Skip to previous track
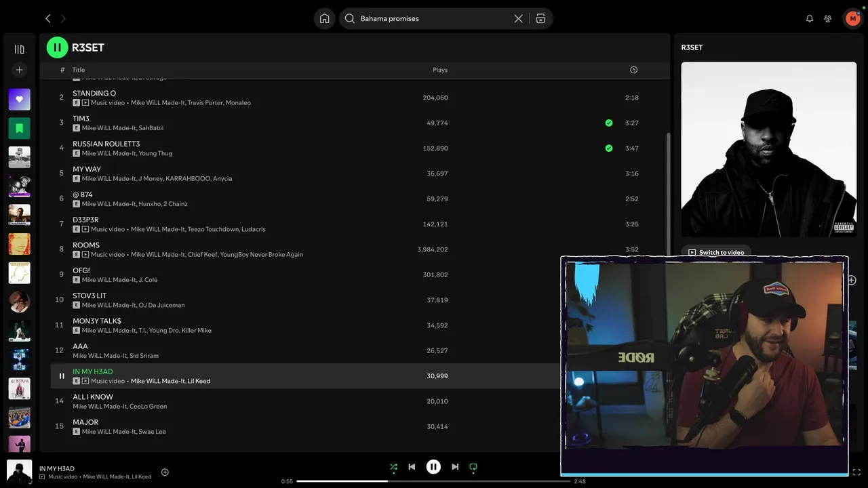This screenshot has width=868, height=488. (412, 467)
